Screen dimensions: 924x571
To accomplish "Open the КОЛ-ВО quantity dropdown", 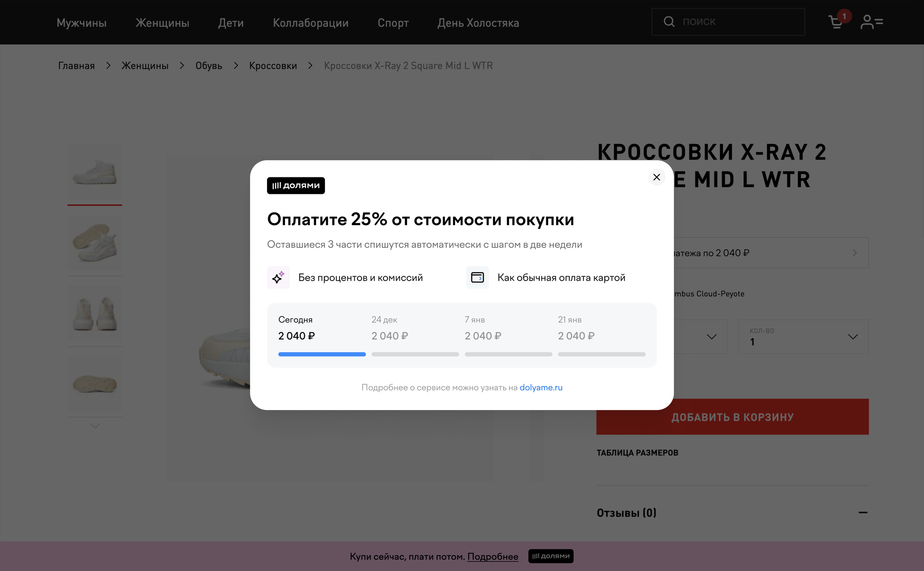I will 803,337.
